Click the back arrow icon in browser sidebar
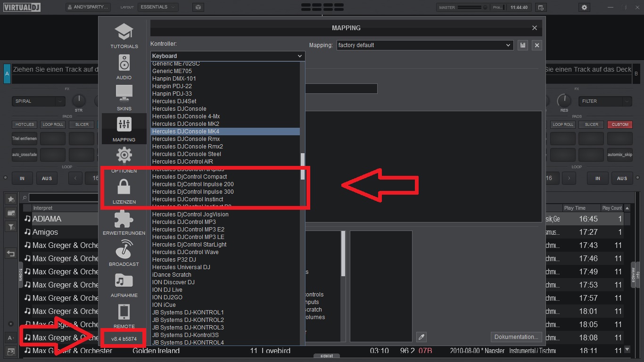 click(10, 254)
